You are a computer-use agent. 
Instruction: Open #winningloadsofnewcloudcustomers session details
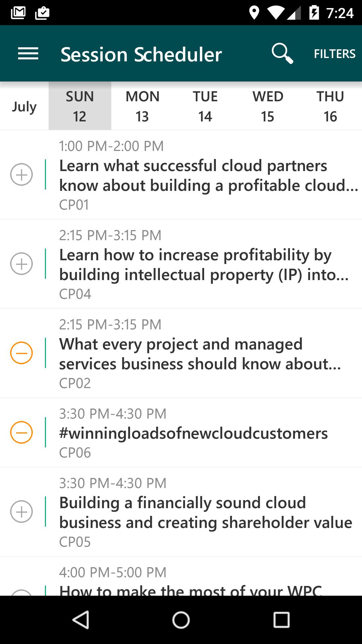click(193, 433)
